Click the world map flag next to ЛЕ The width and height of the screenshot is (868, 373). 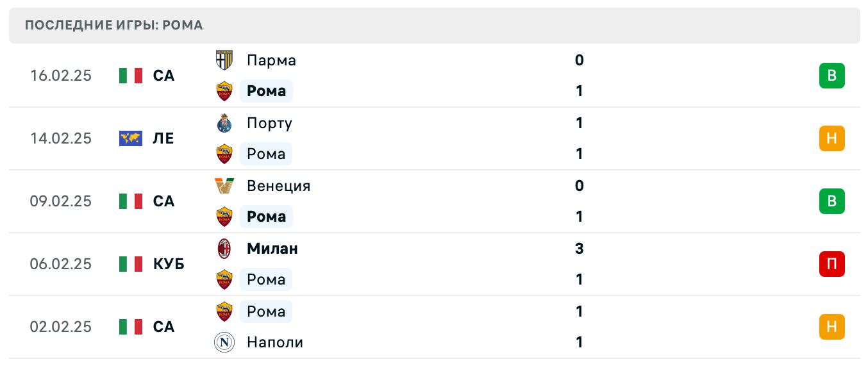click(130, 138)
